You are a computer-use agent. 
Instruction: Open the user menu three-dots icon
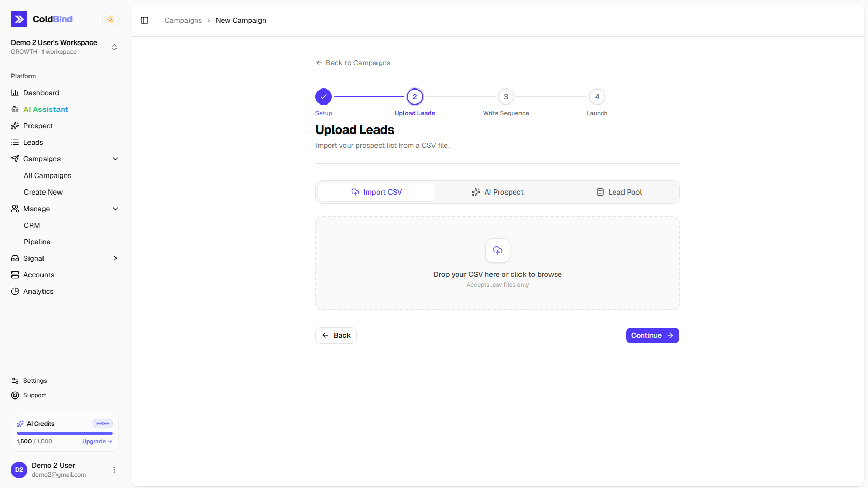pos(114,470)
